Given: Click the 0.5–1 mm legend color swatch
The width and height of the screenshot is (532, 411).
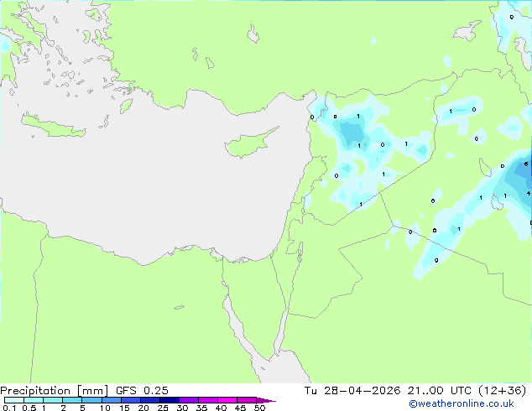Looking at the screenshot, I should pos(34,400).
